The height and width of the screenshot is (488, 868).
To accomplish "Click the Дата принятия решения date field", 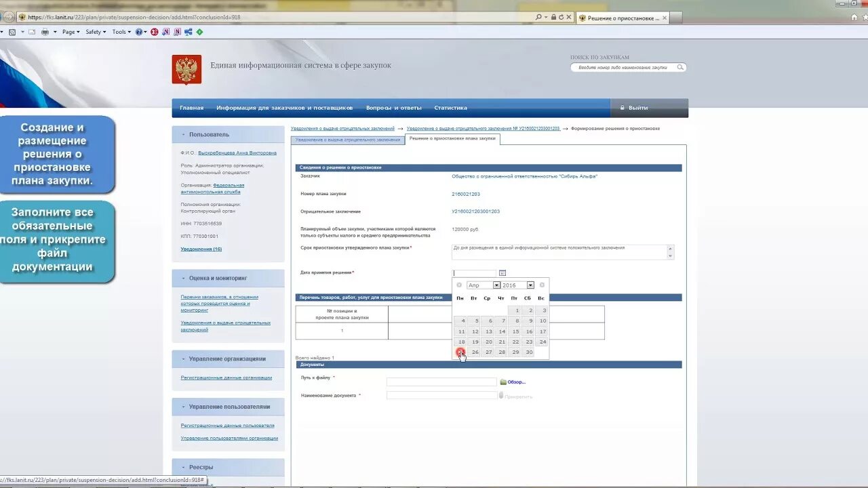I will 475,273.
